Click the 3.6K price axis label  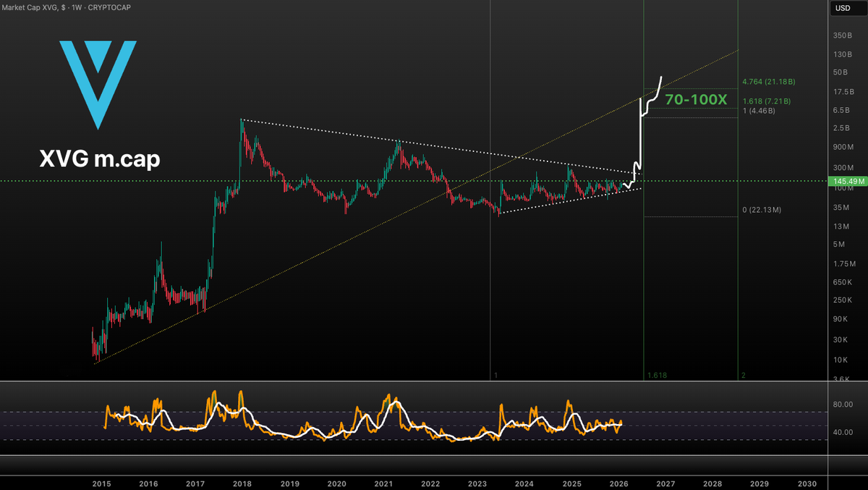pyautogui.click(x=841, y=379)
